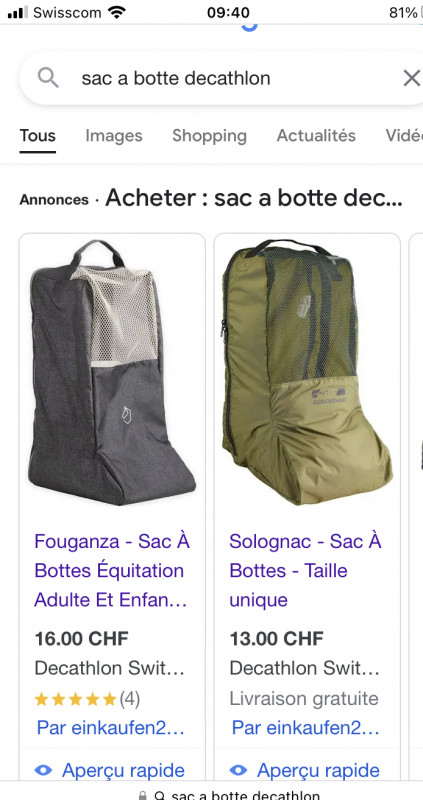Tap the eye icon under Fouganza product

[43, 770]
